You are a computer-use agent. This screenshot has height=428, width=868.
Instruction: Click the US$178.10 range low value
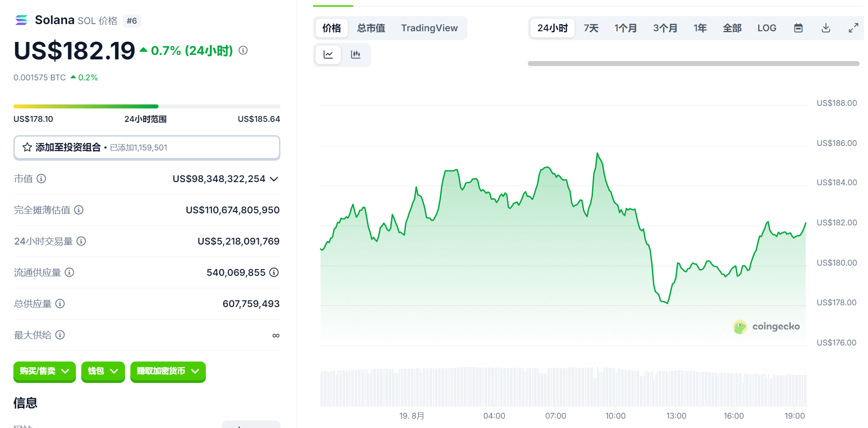33,119
